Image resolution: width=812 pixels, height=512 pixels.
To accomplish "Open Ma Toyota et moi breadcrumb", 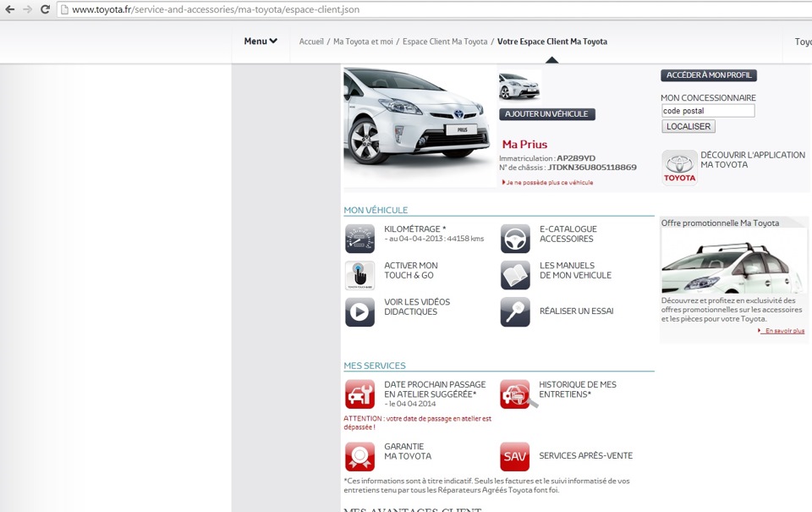I will pos(363,41).
